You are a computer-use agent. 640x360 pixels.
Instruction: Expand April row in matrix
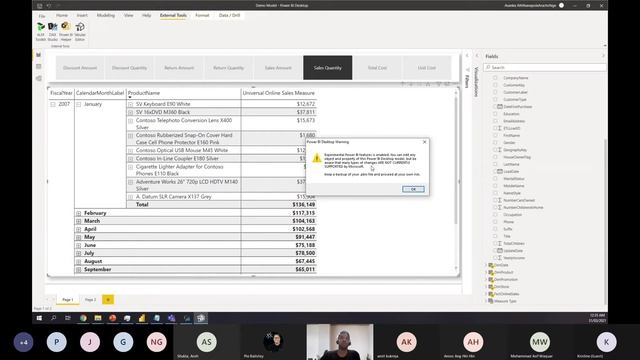pos(78,229)
